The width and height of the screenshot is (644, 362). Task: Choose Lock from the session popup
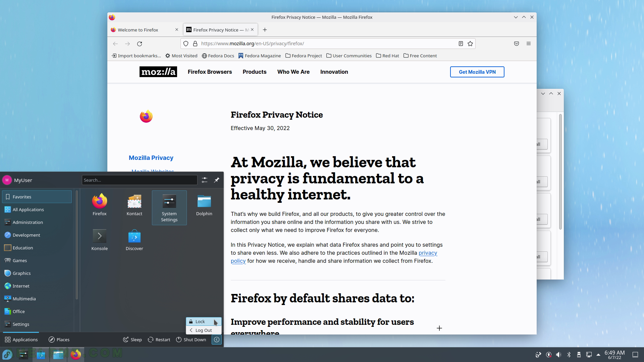pos(204,321)
